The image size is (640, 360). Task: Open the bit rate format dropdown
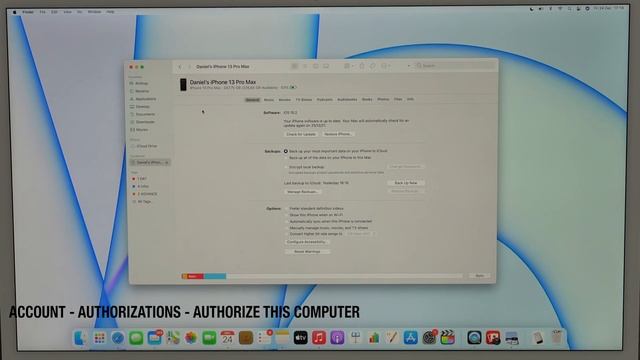pos(360,234)
